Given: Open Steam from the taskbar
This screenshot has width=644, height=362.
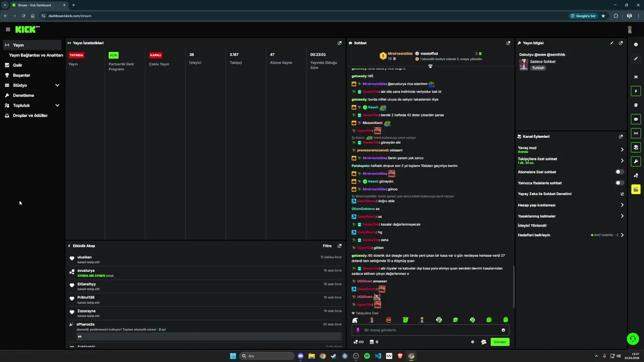Looking at the screenshot, I should coord(334,356).
